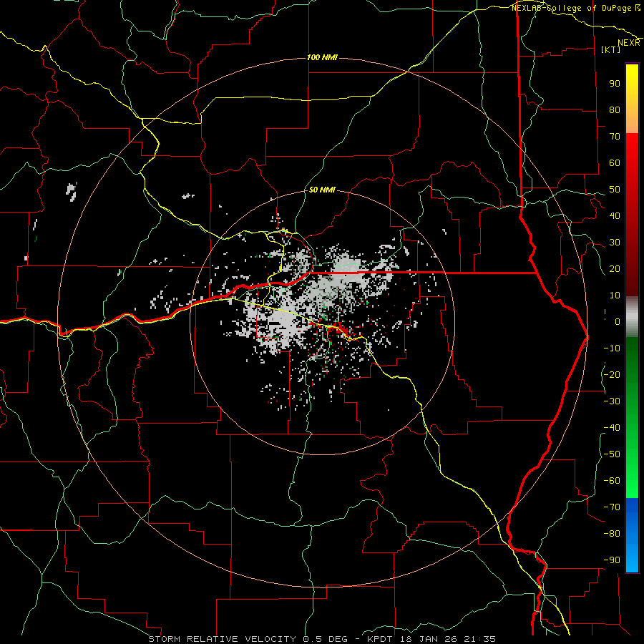Click the 0 value on the velocity scale
This screenshot has width=644, height=644.
pyautogui.click(x=618, y=322)
